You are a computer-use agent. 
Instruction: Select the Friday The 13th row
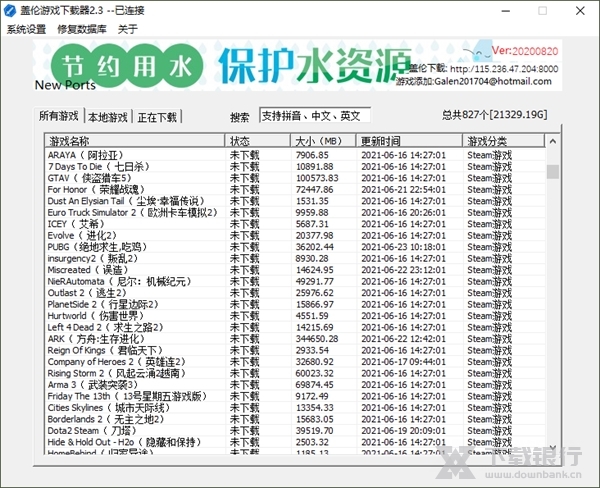pyautogui.click(x=295, y=396)
